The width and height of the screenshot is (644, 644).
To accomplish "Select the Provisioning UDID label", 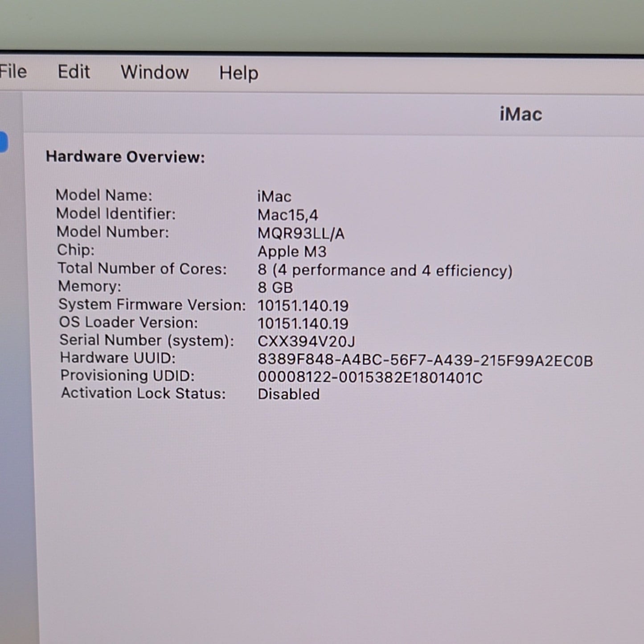I will (128, 376).
